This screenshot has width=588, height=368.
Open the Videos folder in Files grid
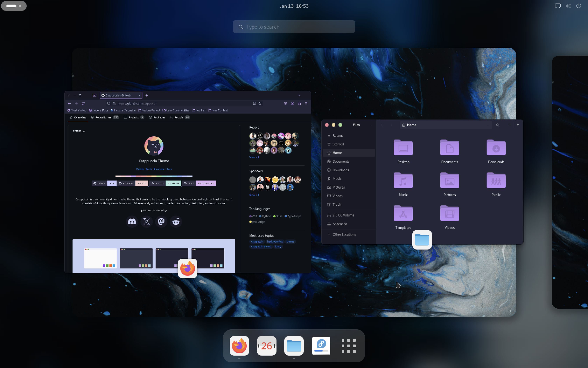point(450,213)
